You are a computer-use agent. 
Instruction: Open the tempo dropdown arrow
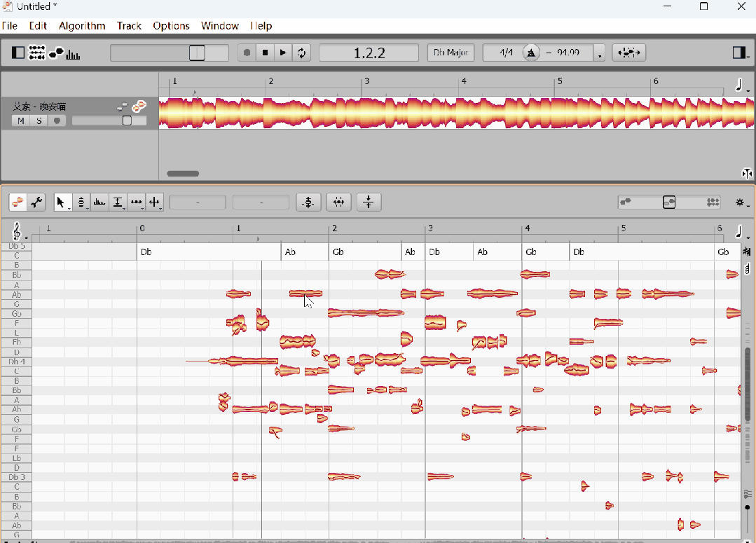pos(600,54)
